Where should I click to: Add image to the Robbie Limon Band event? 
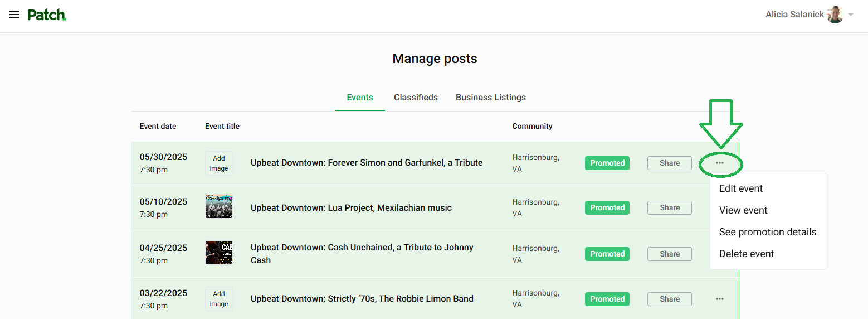coord(219,299)
